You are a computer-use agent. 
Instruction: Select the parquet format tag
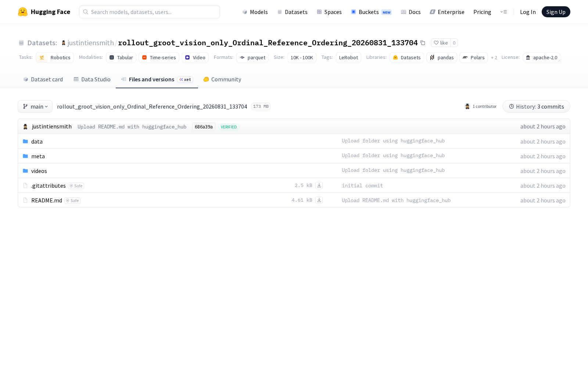252,57
